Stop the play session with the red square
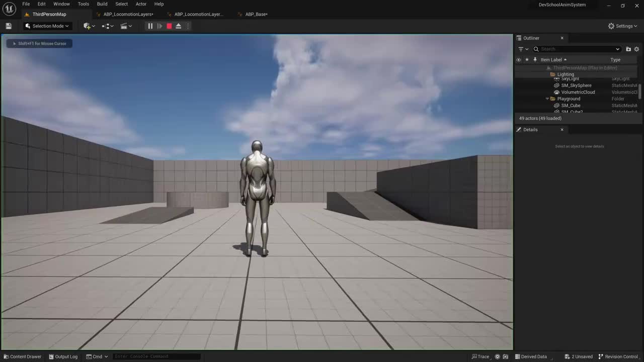This screenshot has height=362, width=644. point(169,26)
